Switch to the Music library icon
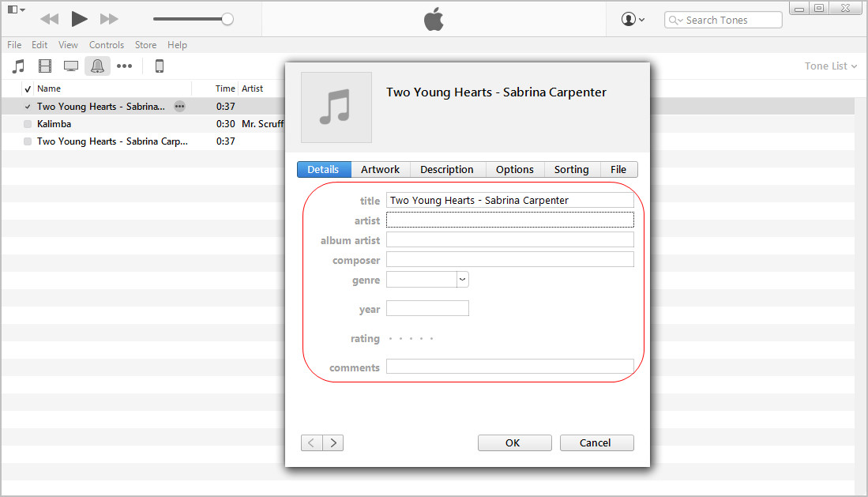This screenshot has width=868, height=497. coord(18,66)
